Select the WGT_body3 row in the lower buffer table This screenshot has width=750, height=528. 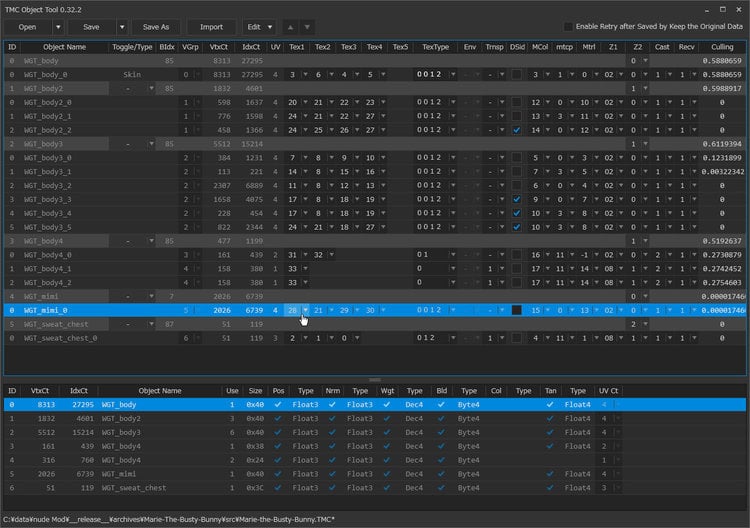tap(375, 432)
